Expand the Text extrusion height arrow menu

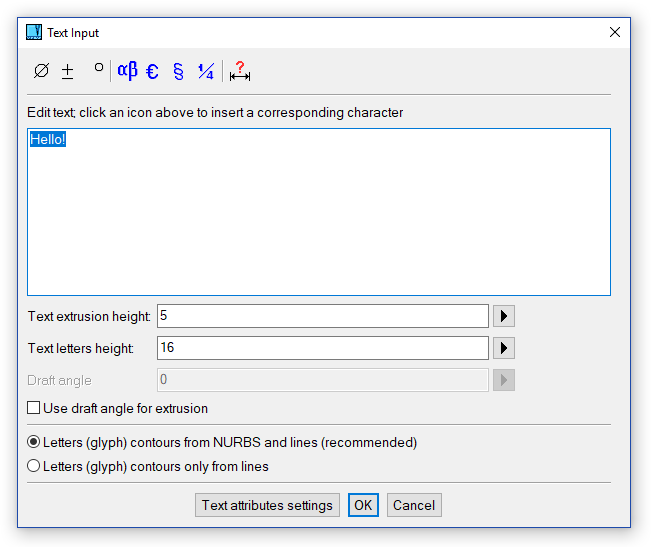tap(504, 316)
